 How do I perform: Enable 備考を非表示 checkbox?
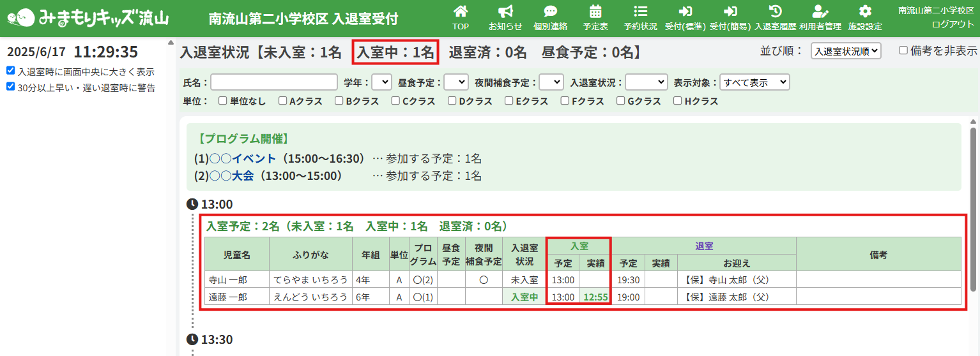point(903,50)
